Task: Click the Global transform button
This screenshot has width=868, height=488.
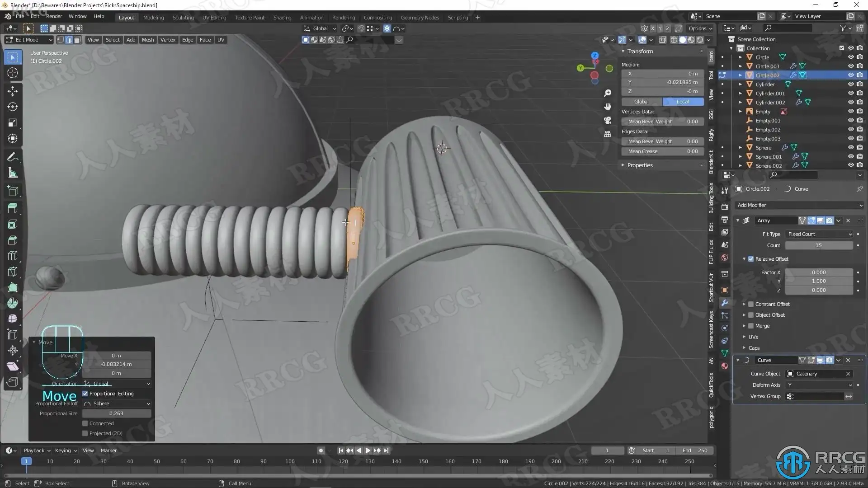Action: [641, 102]
